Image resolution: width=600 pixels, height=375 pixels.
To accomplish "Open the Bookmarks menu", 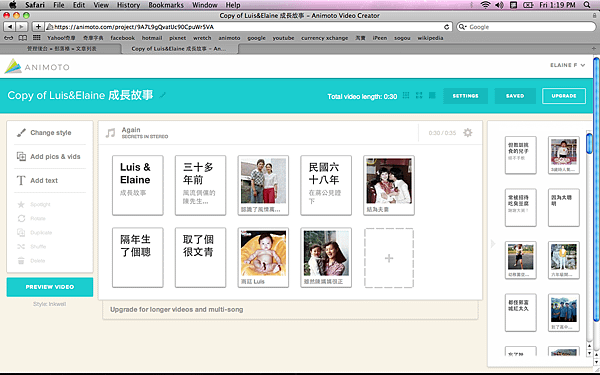I will point(166,5).
